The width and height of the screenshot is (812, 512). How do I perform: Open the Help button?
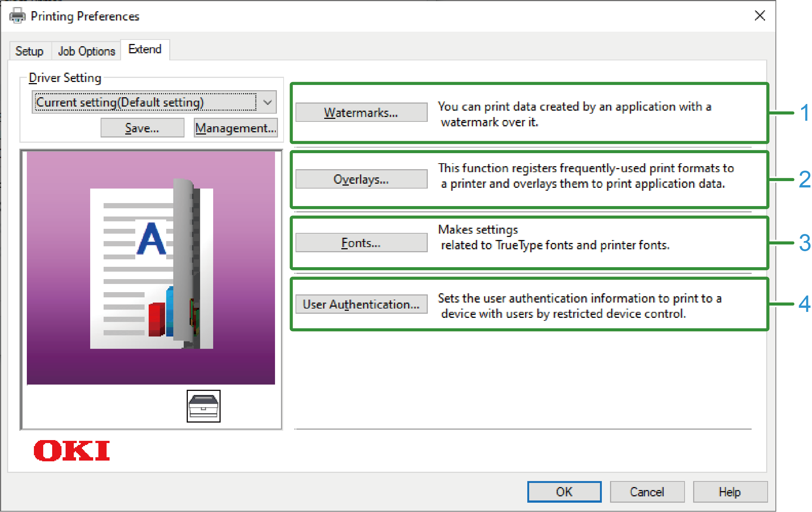tap(730, 492)
